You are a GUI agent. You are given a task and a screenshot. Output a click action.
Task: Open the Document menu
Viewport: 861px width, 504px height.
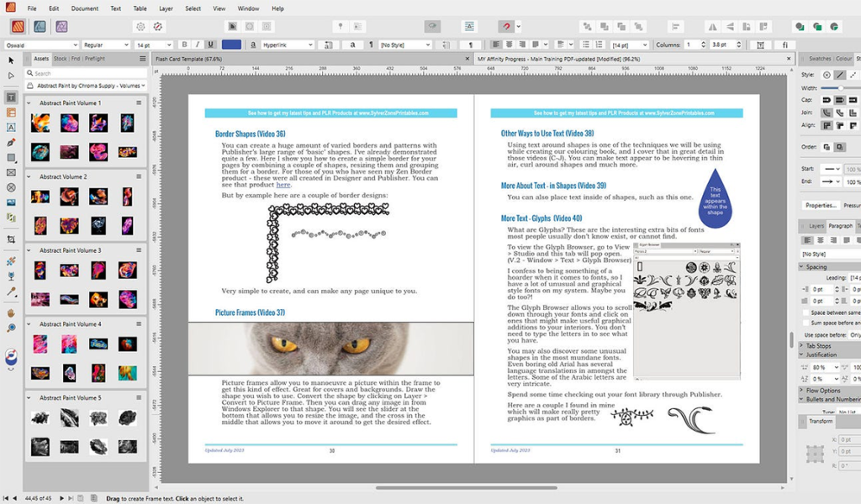click(85, 8)
